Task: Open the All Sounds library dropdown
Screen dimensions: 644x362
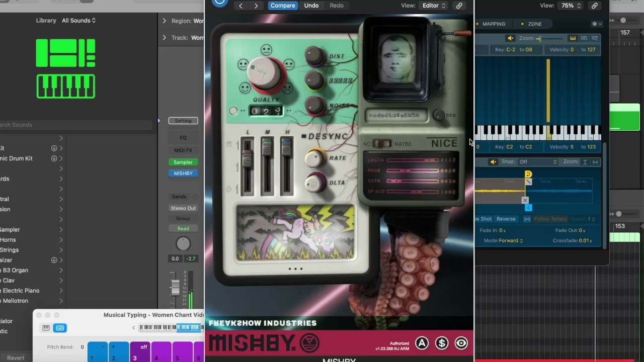Action: point(78,21)
